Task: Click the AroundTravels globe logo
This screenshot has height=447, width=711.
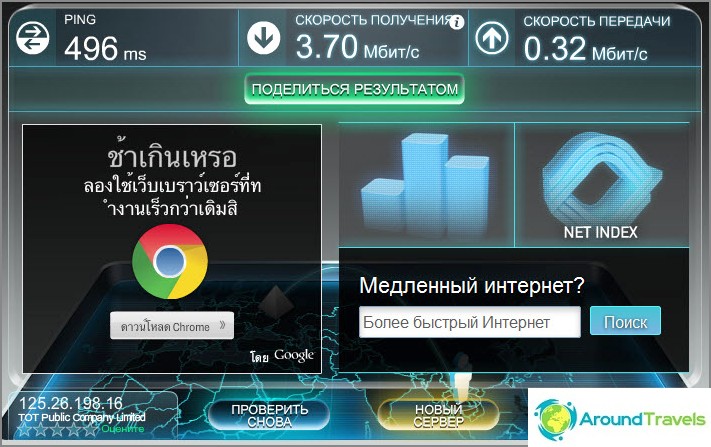Action: coord(555,419)
